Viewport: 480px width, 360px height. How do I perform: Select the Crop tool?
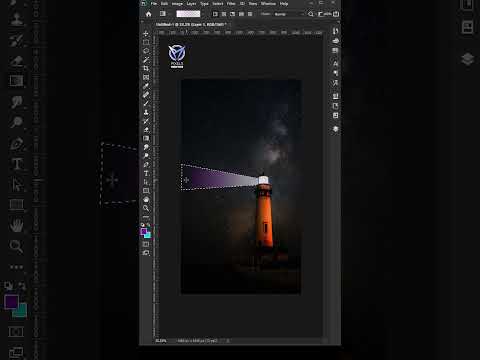[x=146, y=68]
